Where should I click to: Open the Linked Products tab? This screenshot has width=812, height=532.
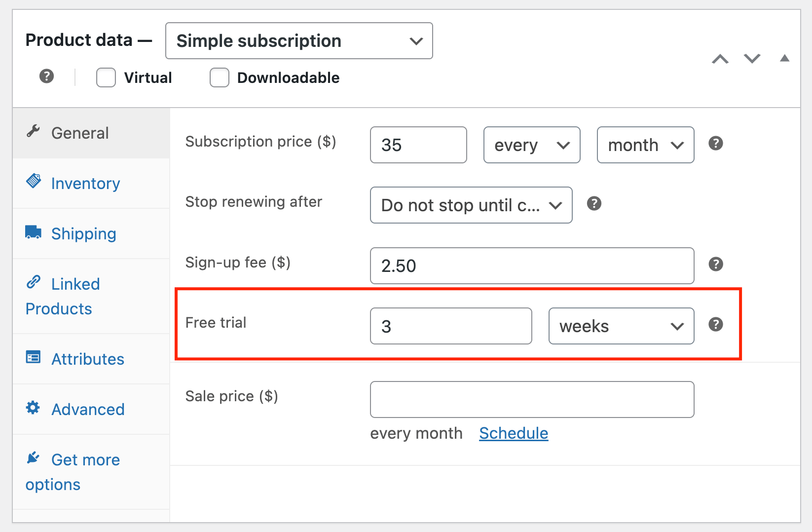pyautogui.click(x=91, y=297)
